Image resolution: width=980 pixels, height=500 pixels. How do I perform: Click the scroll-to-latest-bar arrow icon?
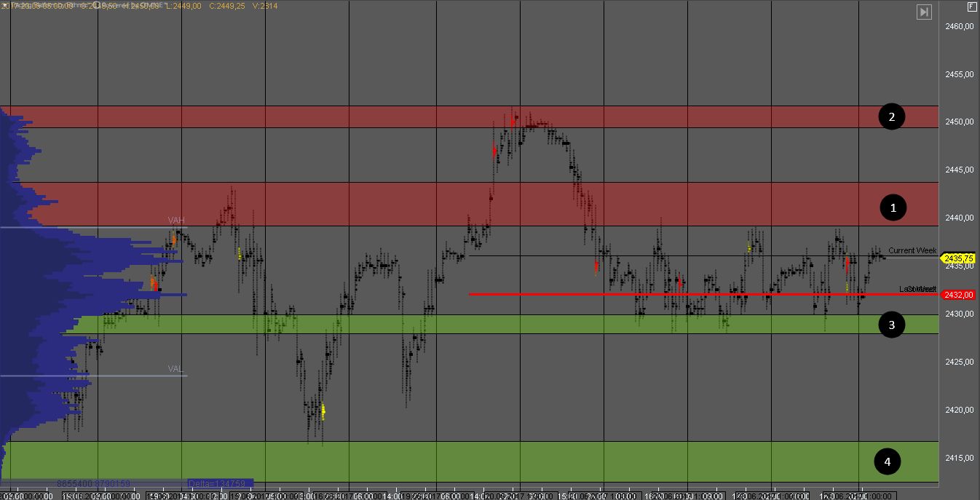pos(924,12)
